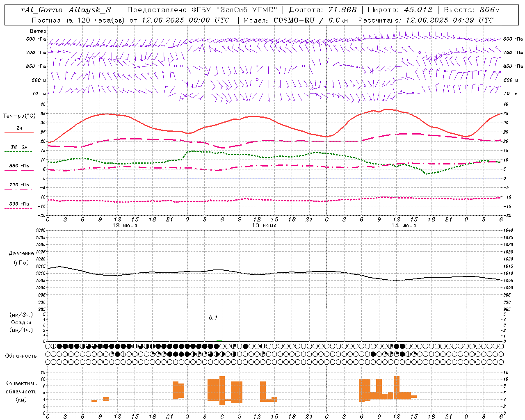The height and width of the screenshot is (420, 525).
Task: Click the forecast text Прогноз на 120 часа(ов)
Action: 79,20
